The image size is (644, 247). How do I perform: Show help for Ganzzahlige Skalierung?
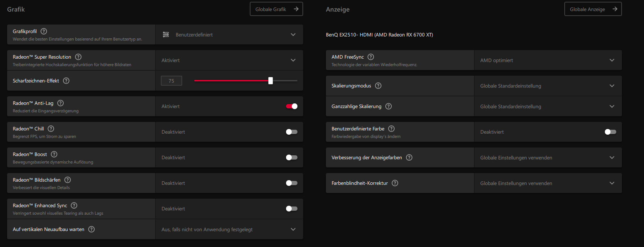(x=389, y=106)
